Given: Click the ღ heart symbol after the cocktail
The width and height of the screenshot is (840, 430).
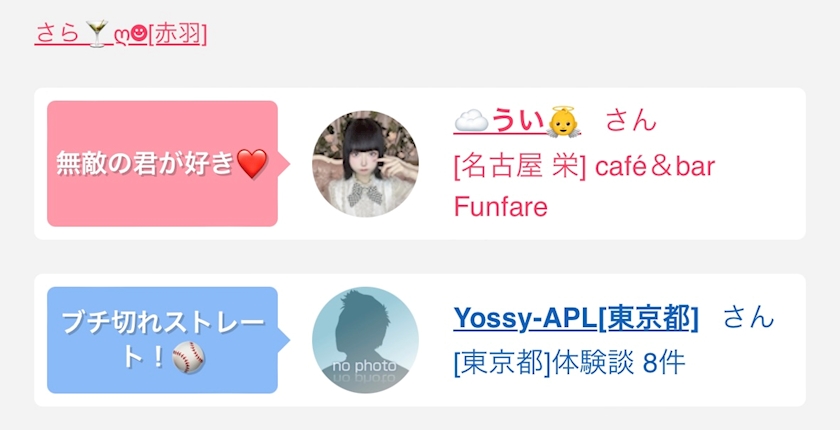Looking at the screenshot, I should point(123,35).
